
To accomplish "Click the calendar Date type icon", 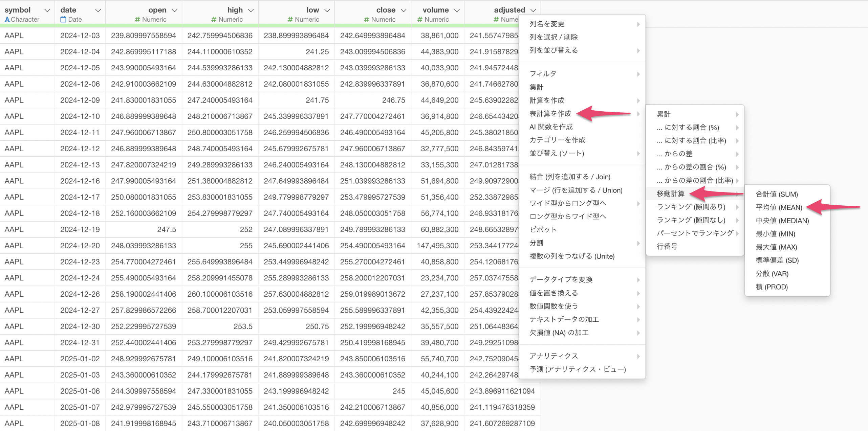I will coord(63,19).
